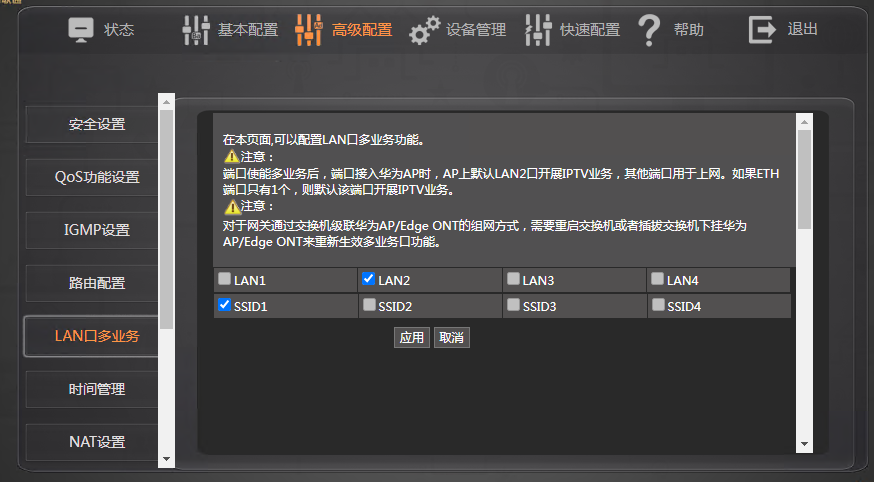Open the 状态 menu label

coord(119,30)
